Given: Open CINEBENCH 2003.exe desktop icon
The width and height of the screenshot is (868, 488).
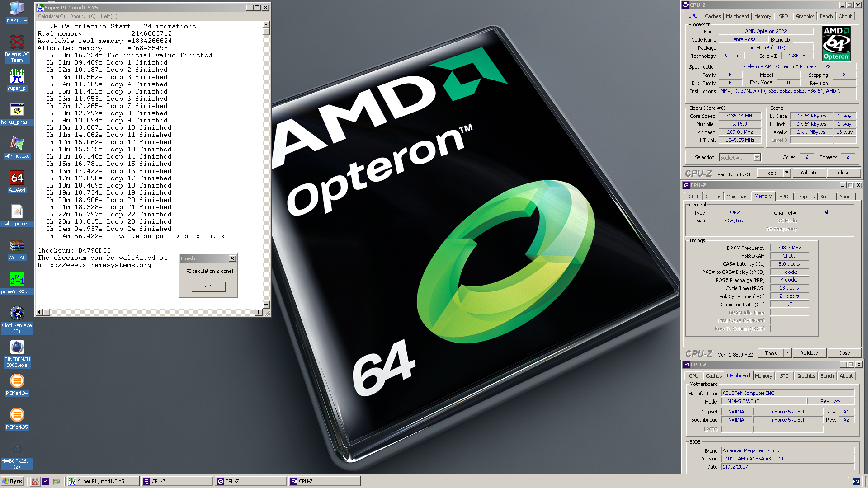Looking at the screenshot, I should 17,354.
